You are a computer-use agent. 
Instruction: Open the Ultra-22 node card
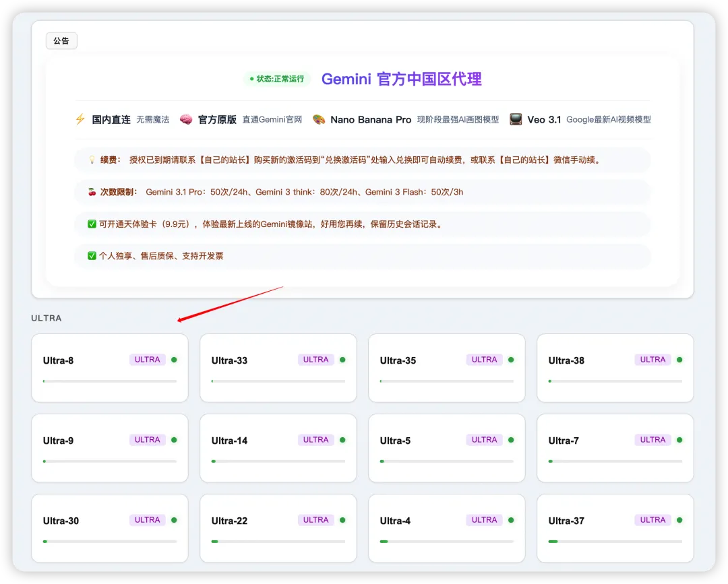(278, 528)
